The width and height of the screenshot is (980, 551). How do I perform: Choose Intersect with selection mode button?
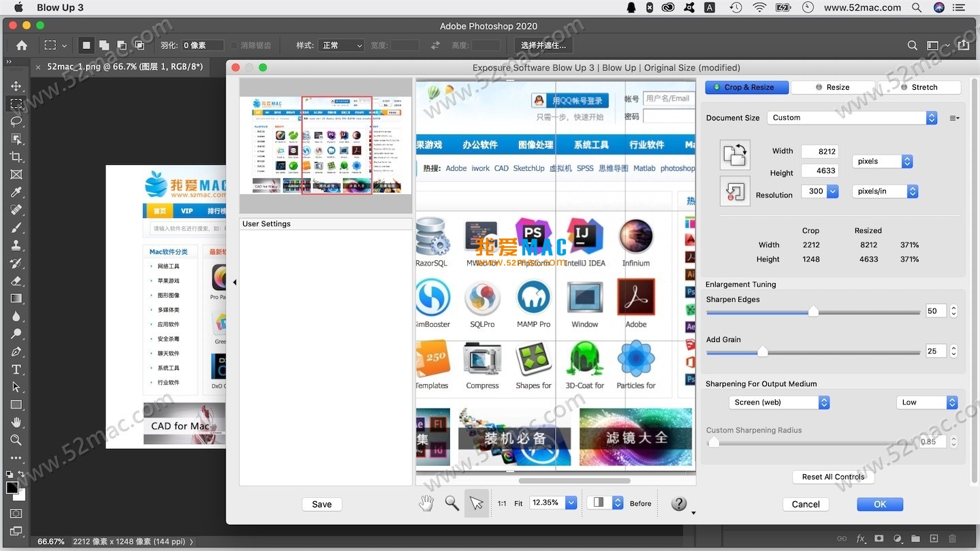[x=140, y=46]
